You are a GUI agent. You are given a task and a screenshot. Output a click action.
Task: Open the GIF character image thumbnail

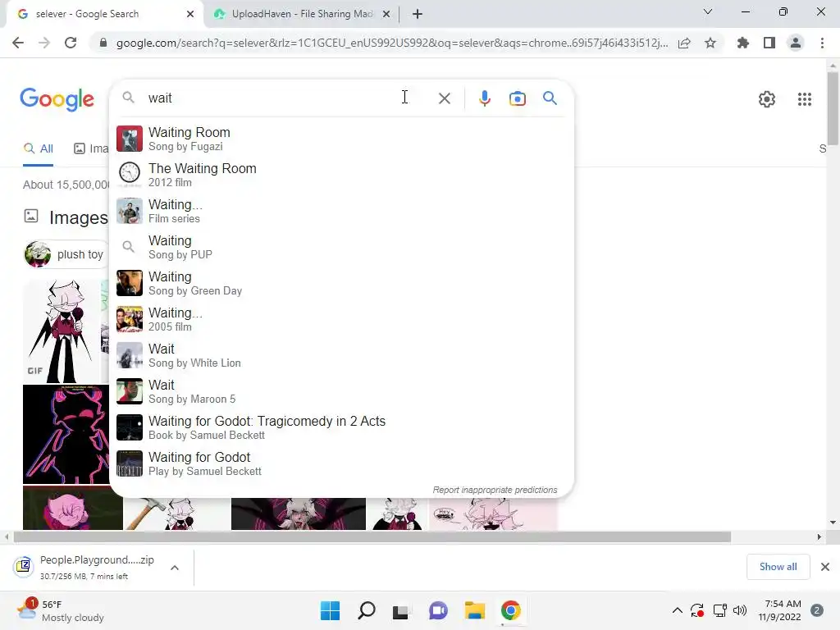pos(61,331)
